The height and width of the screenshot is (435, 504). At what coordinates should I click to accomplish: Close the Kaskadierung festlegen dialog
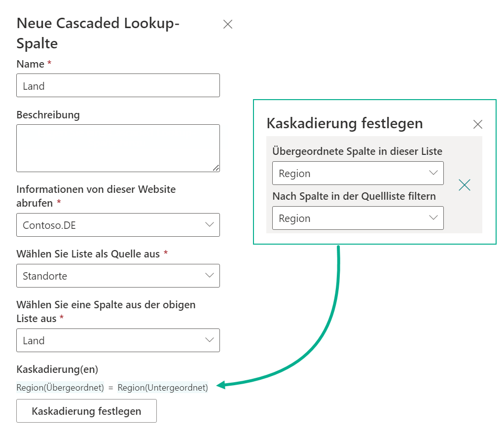tap(478, 124)
